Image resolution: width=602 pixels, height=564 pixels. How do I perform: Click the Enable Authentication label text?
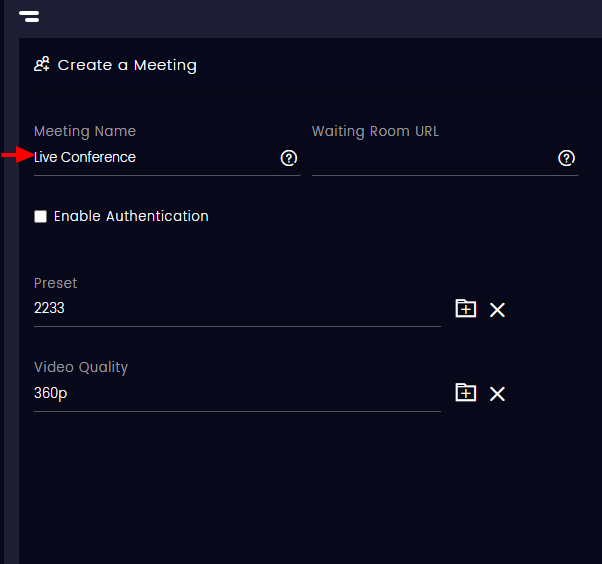131,216
